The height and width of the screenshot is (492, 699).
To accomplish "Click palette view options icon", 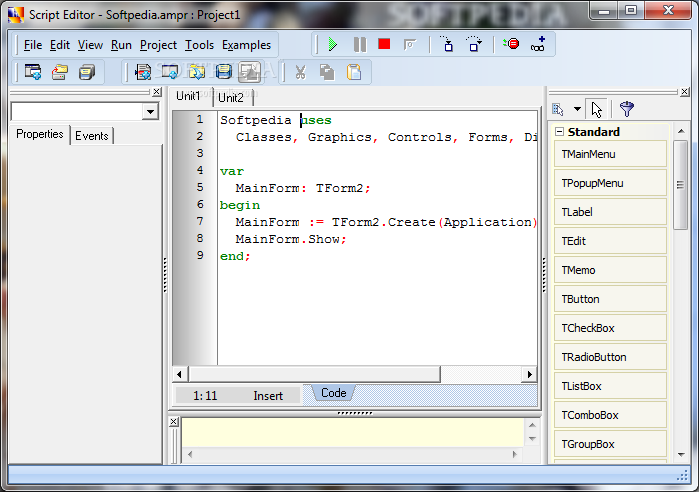I will pyautogui.click(x=558, y=109).
